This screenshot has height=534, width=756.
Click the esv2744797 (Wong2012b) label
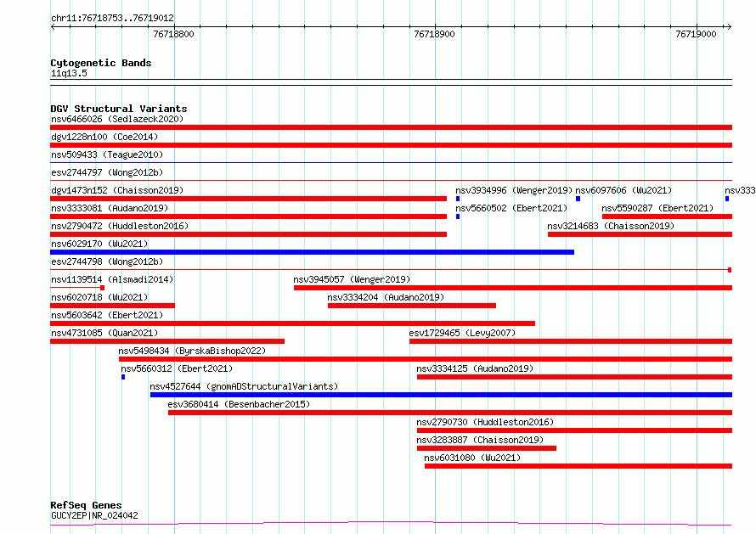(107, 172)
